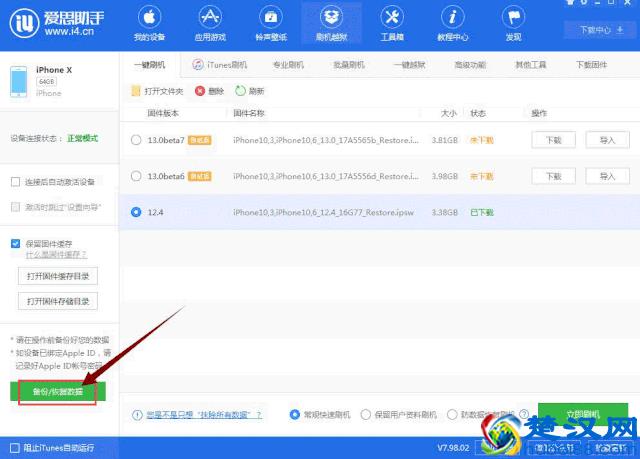Switch to the 下载固件 tab
The image size is (640, 459).
[591, 65]
